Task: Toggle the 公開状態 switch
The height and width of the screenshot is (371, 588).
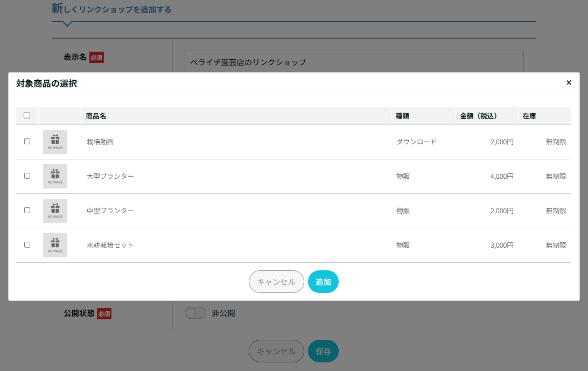Action: (x=195, y=313)
